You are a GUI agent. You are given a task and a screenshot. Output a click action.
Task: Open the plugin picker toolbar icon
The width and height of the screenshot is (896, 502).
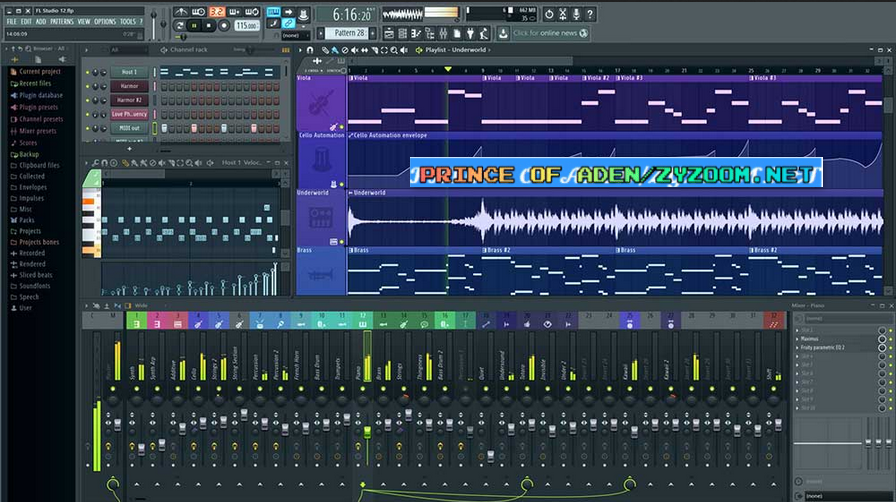[470, 34]
